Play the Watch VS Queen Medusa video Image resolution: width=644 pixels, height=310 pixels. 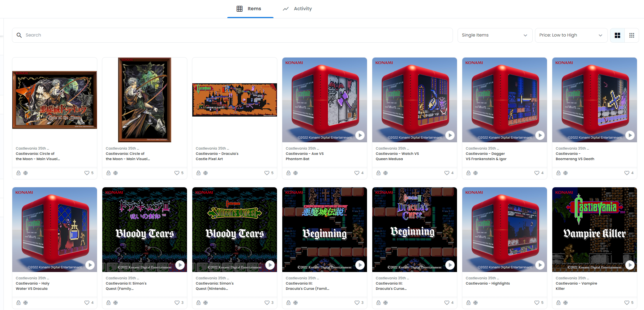[450, 135]
